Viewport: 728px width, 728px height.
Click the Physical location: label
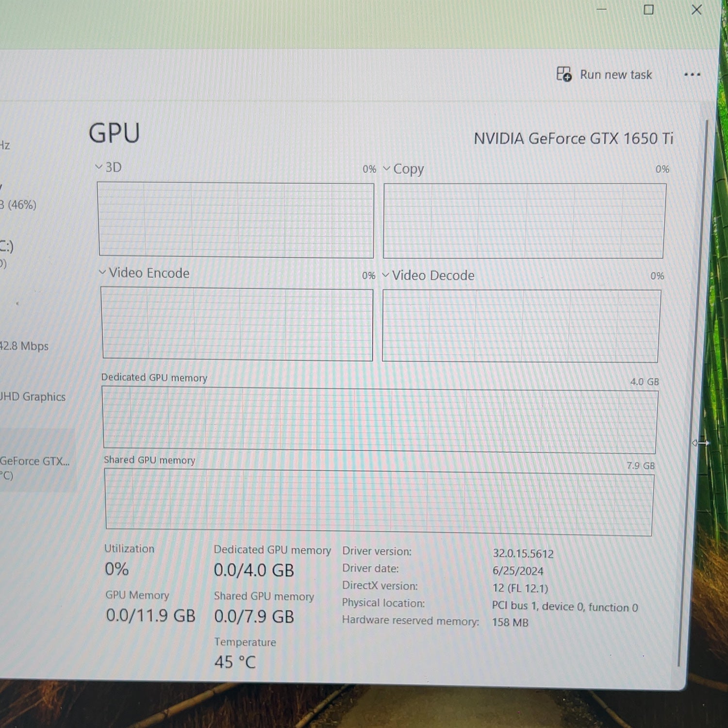click(x=383, y=603)
